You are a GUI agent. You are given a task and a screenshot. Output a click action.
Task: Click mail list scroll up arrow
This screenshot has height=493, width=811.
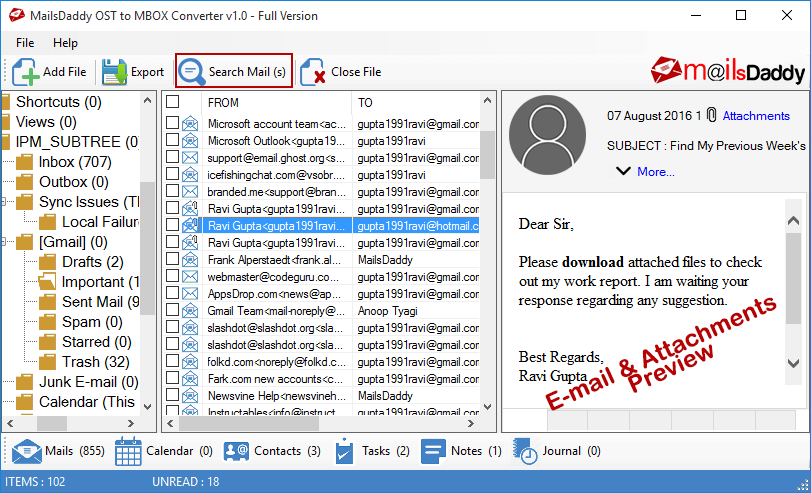point(487,100)
